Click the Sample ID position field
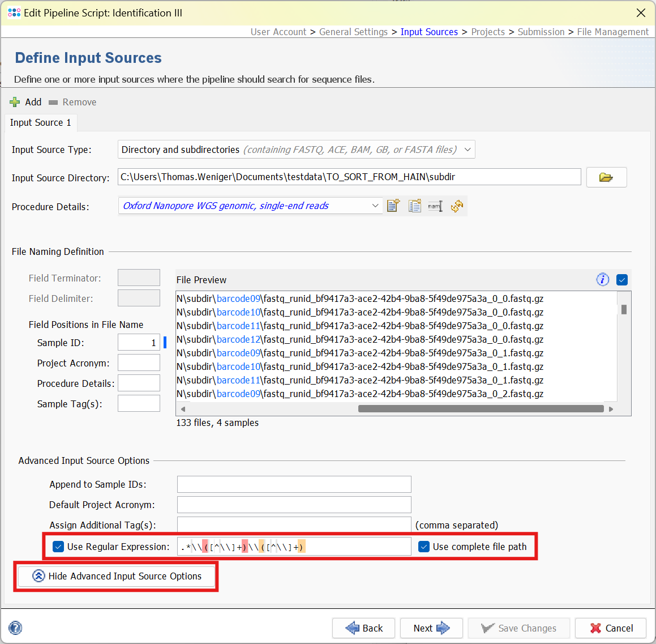 pyautogui.click(x=139, y=343)
